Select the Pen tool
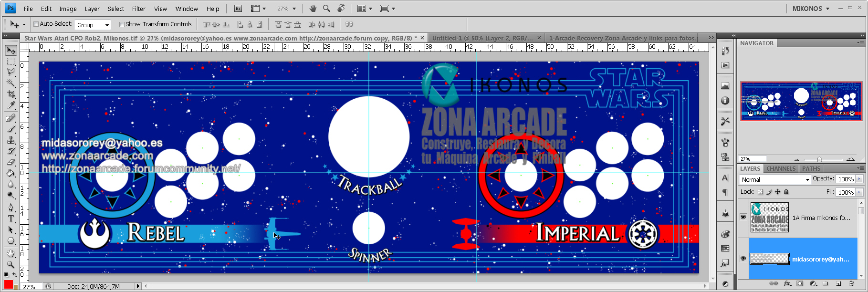 [11, 207]
